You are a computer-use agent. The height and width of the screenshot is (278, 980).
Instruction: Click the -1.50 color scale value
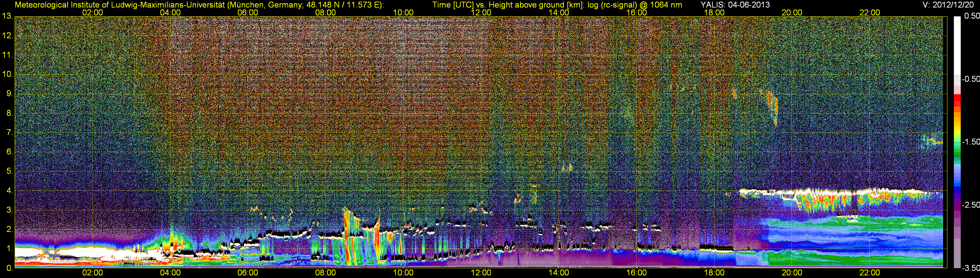pos(971,142)
